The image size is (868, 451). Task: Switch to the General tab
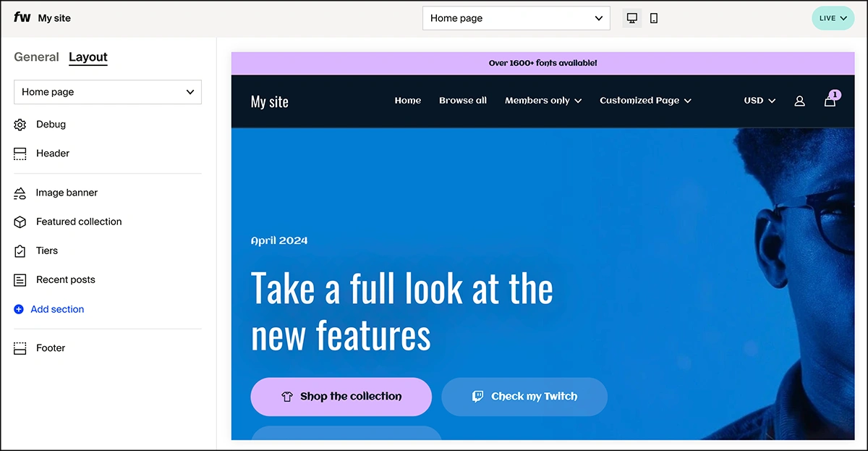tap(36, 57)
